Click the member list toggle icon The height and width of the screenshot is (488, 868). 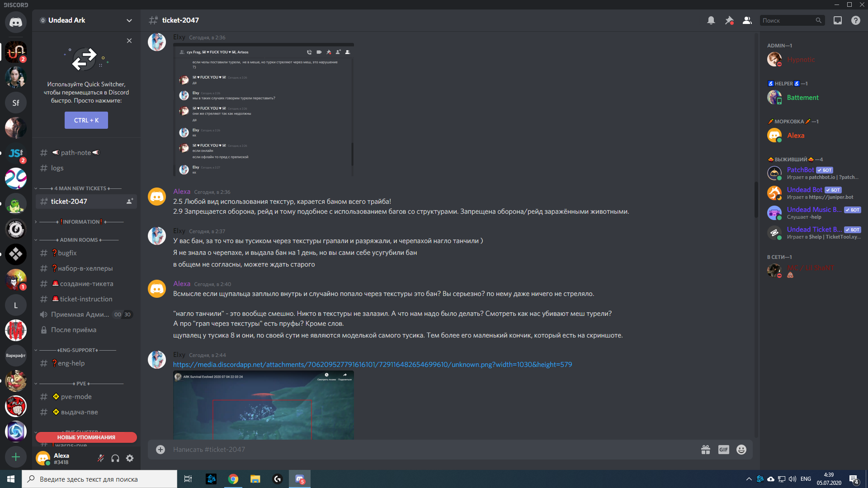tap(747, 20)
